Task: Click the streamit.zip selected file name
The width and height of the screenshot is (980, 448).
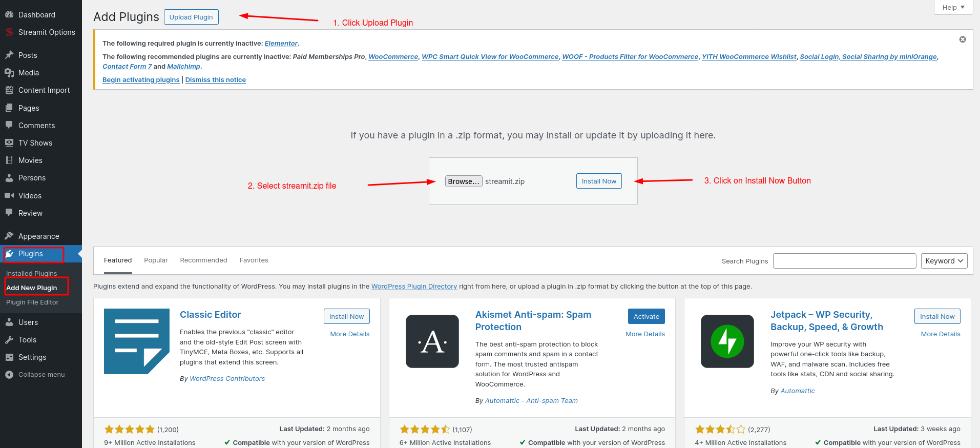Action: pos(505,181)
